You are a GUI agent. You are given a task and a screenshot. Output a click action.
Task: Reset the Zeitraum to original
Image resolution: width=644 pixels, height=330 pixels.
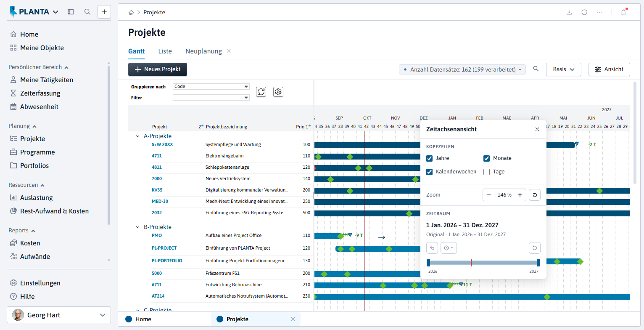click(534, 248)
